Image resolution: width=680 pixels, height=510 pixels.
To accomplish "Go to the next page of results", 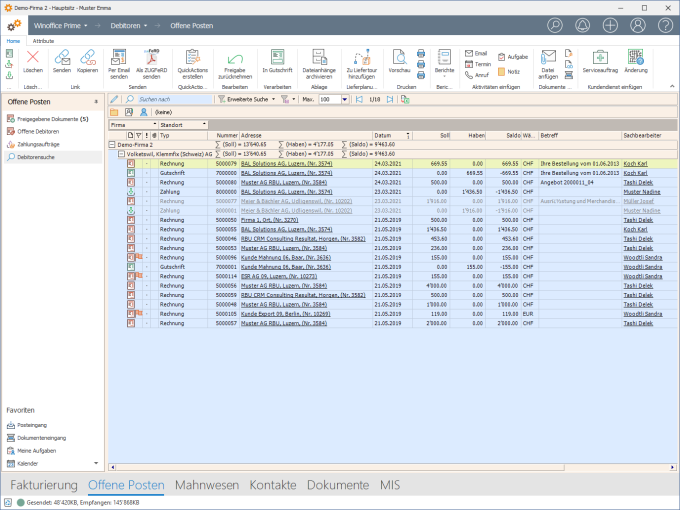I will pyautogui.click(x=390, y=99).
